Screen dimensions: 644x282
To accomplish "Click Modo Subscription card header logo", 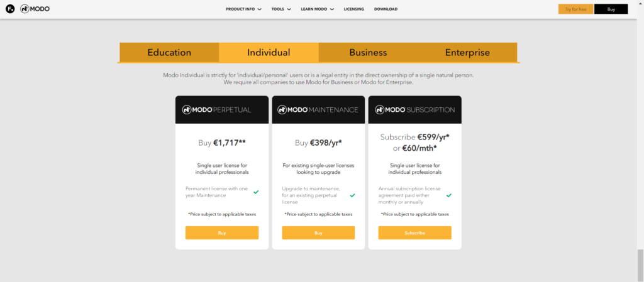I will click(x=415, y=110).
